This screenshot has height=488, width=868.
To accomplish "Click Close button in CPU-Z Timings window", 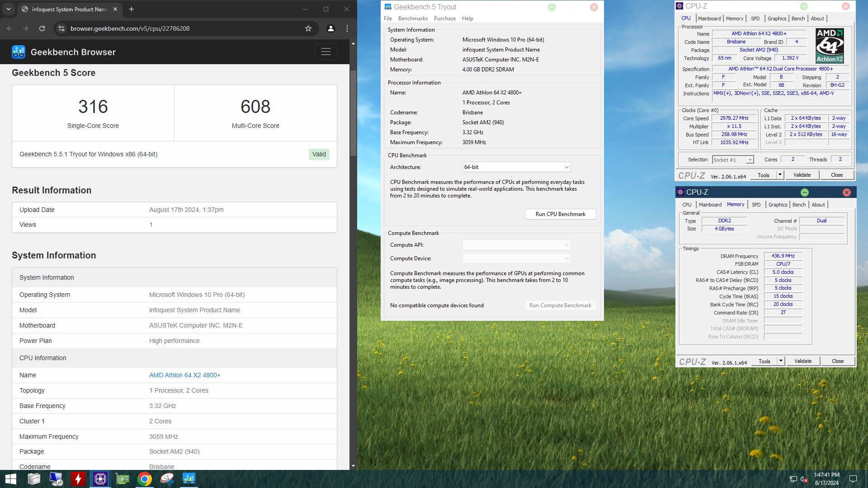I will 838,361.
